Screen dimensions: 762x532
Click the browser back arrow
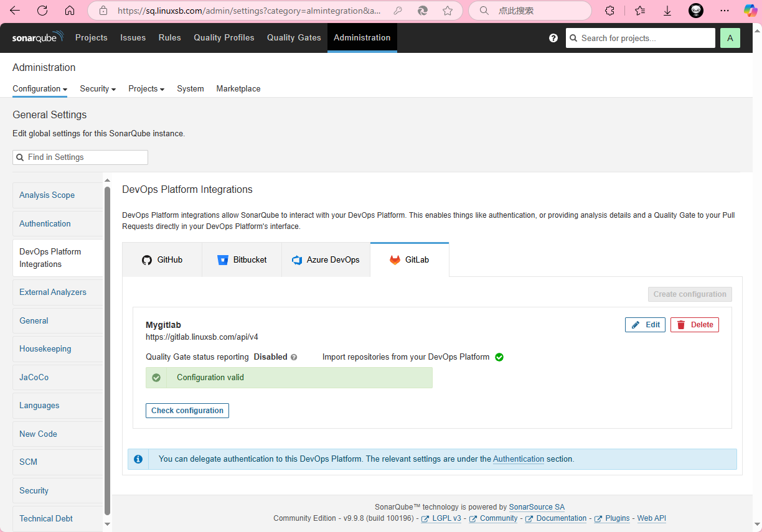[x=15, y=11]
